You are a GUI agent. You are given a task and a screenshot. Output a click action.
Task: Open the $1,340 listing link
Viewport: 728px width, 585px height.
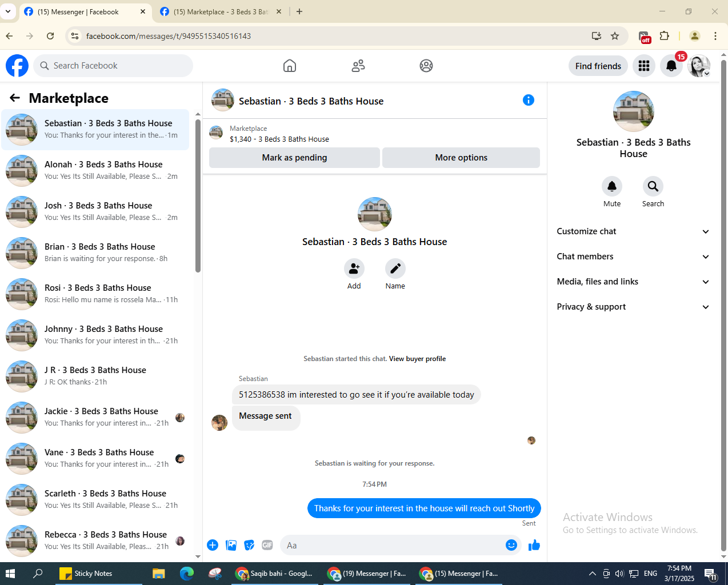pyautogui.click(x=279, y=139)
